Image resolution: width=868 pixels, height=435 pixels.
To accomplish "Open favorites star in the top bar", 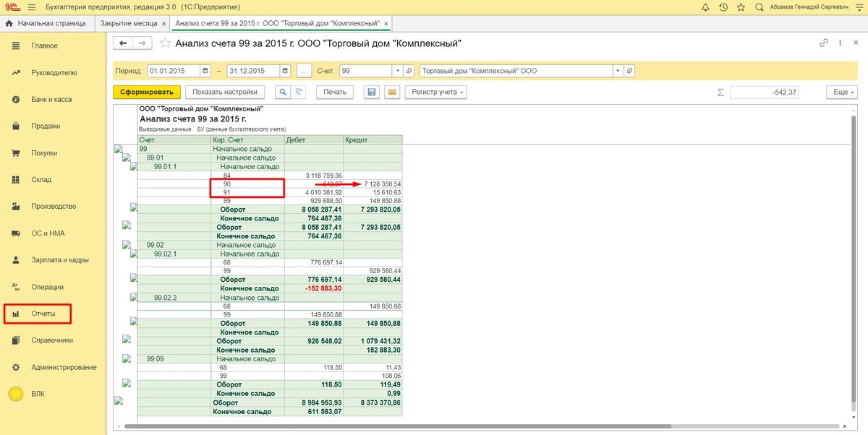I will [x=741, y=7].
